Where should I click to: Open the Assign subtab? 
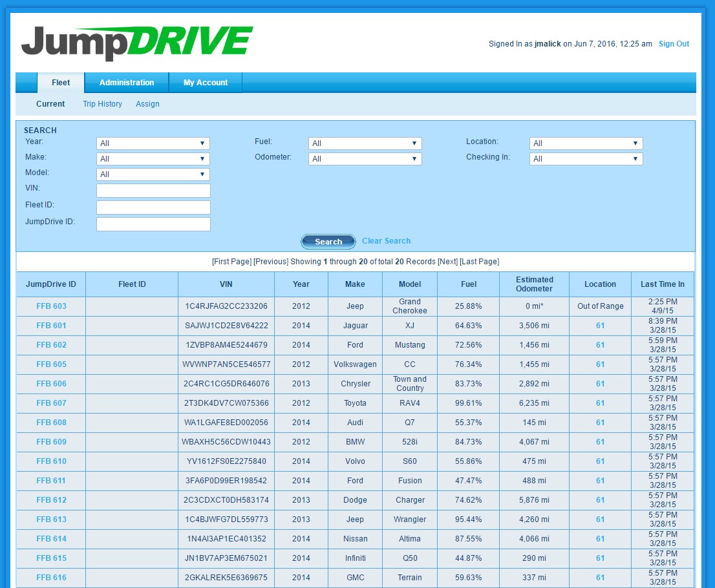coord(147,104)
